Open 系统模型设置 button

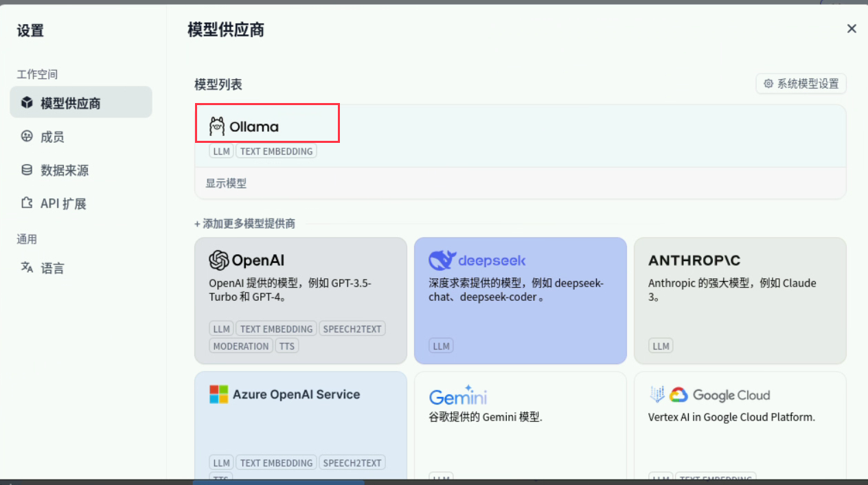pos(801,84)
